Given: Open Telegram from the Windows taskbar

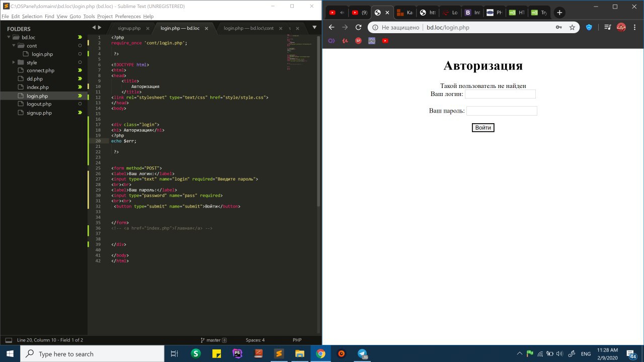Looking at the screenshot, I should (x=362, y=353).
